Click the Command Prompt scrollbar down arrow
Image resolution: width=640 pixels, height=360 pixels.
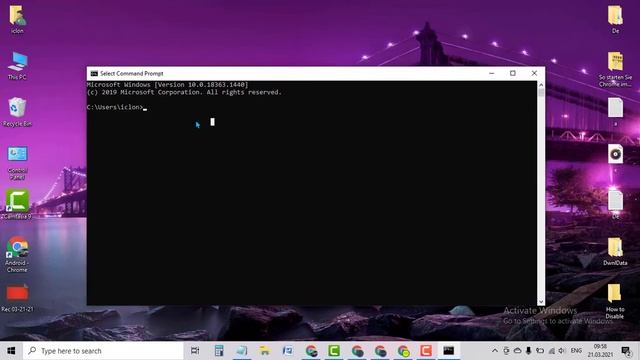[541, 302]
